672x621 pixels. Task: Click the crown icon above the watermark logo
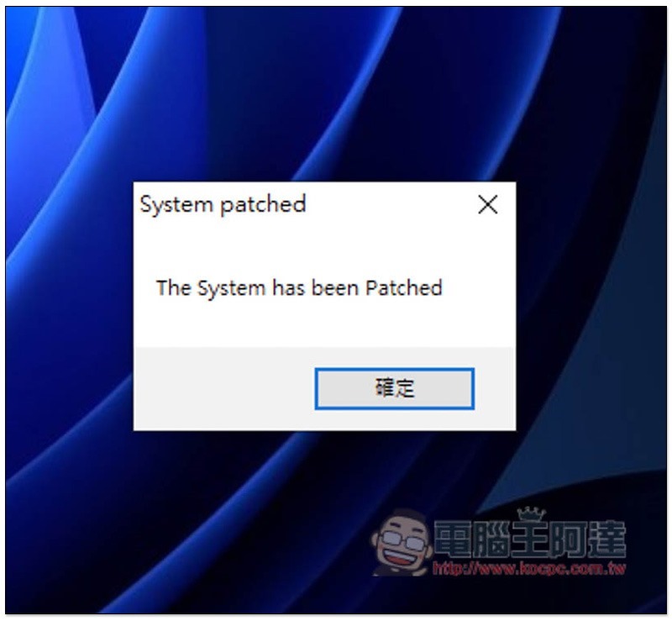532,513
